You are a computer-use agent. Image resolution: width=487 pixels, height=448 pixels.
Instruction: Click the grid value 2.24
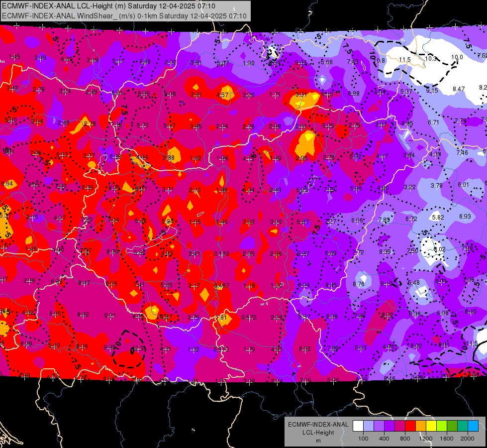click(x=222, y=126)
